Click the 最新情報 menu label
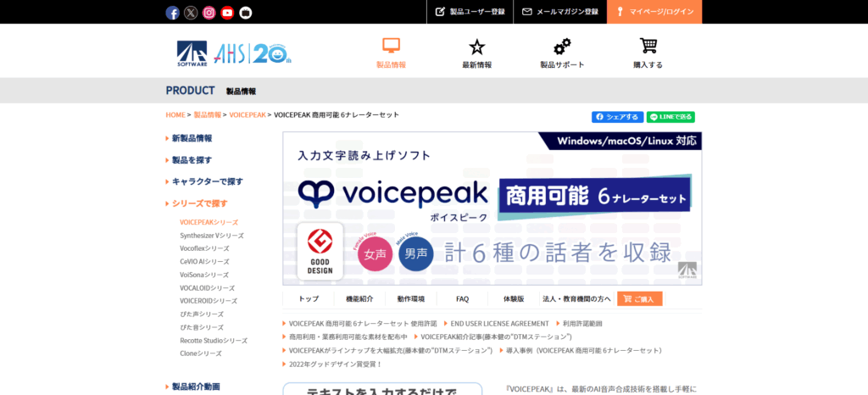This screenshot has height=395, width=868. point(476,64)
